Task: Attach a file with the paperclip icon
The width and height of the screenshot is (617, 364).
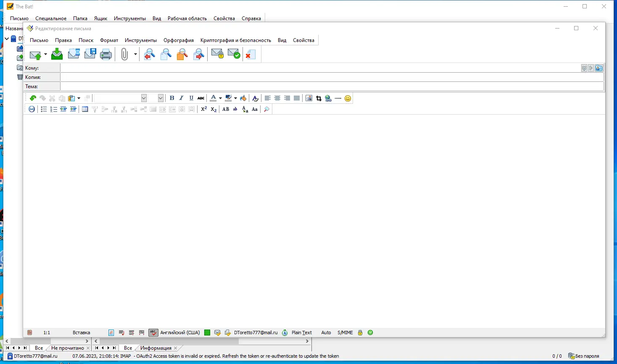Action: [x=124, y=54]
